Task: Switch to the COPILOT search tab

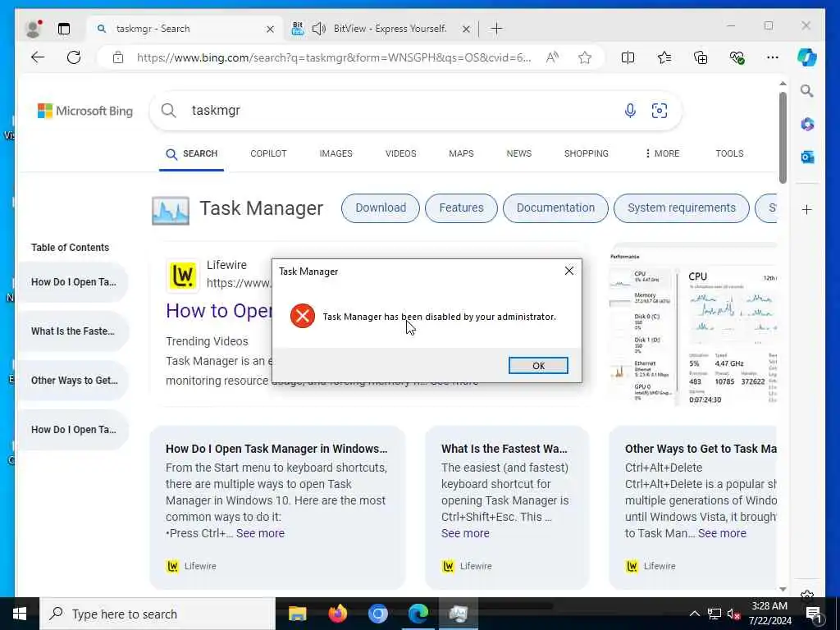Action: (268, 153)
